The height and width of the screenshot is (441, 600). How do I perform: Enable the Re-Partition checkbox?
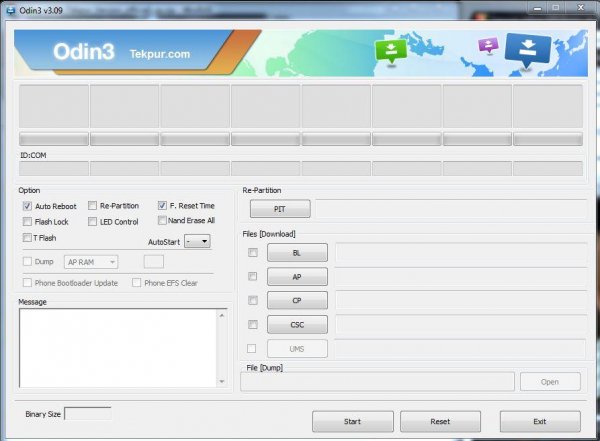[92, 206]
